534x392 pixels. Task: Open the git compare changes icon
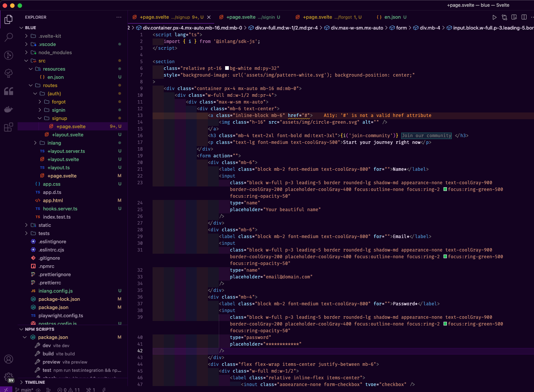(504, 17)
